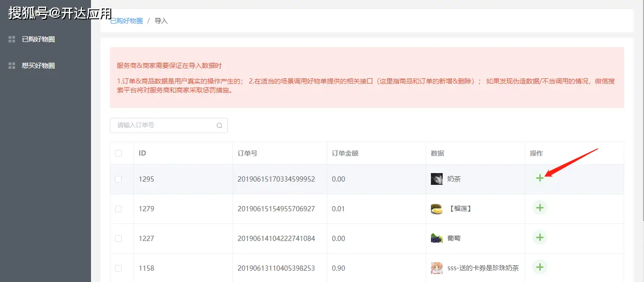Image resolution: width=644 pixels, height=282 pixels.
Task: Click ID cell 1227
Action: tap(147, 239)
